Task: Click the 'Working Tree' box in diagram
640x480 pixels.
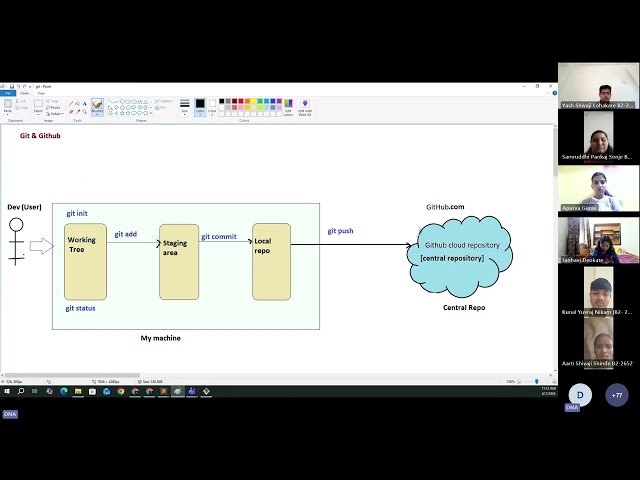Action: click(x=85, y=262)
